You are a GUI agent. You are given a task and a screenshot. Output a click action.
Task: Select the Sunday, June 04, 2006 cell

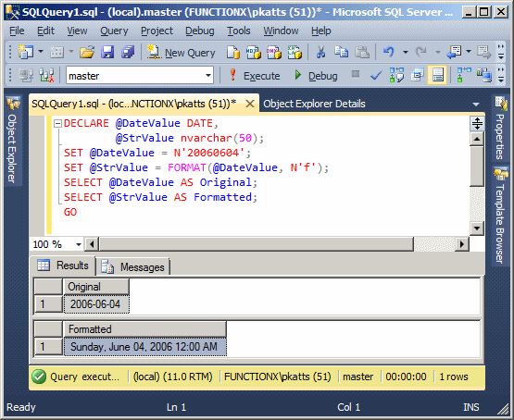pyautogui.click(x=144, y=347)
